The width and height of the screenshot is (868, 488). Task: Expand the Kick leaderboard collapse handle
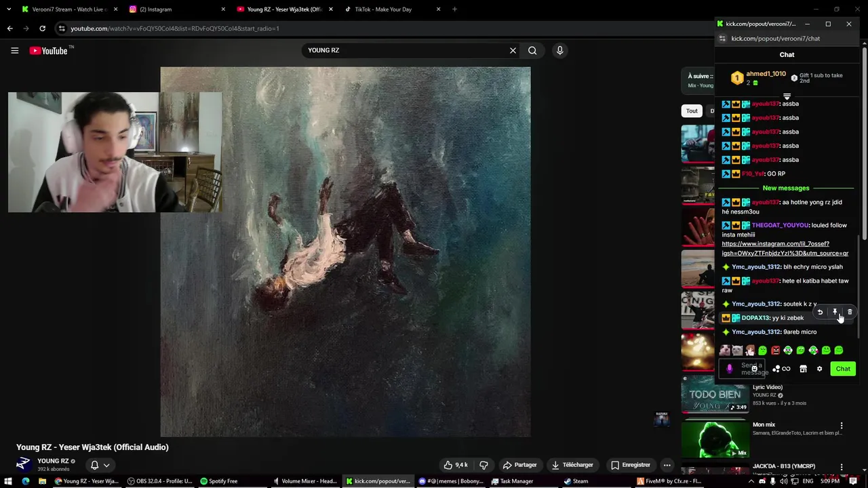[x=787, y=96]
